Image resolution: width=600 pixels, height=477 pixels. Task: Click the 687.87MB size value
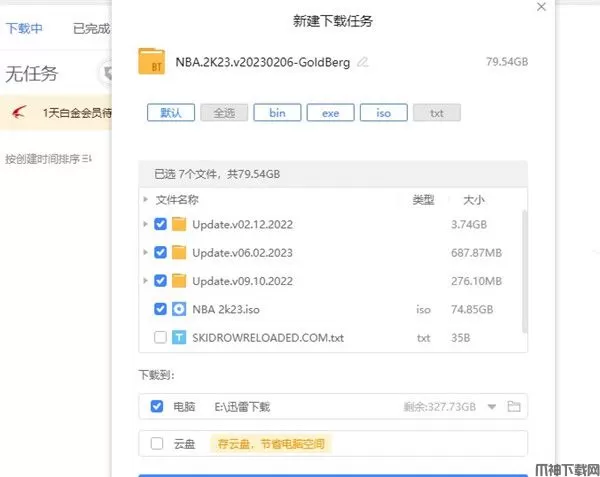[x=476, y=253]
